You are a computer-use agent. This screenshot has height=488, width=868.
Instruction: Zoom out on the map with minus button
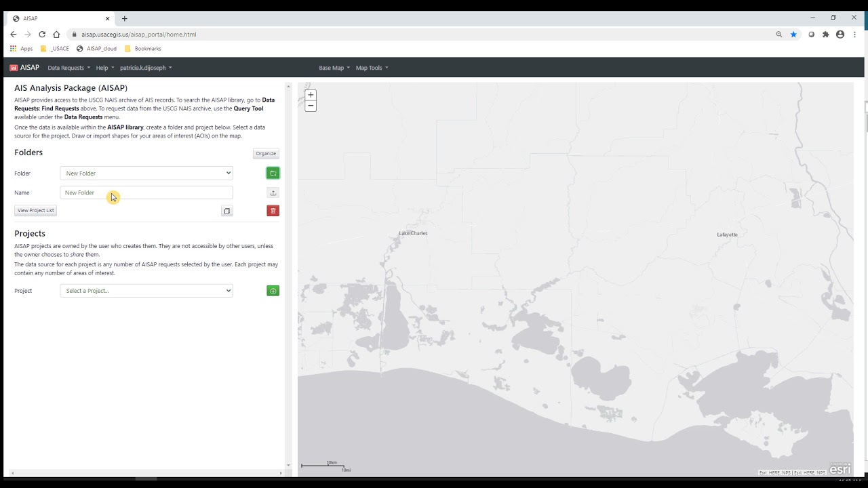tap(311, 106)
